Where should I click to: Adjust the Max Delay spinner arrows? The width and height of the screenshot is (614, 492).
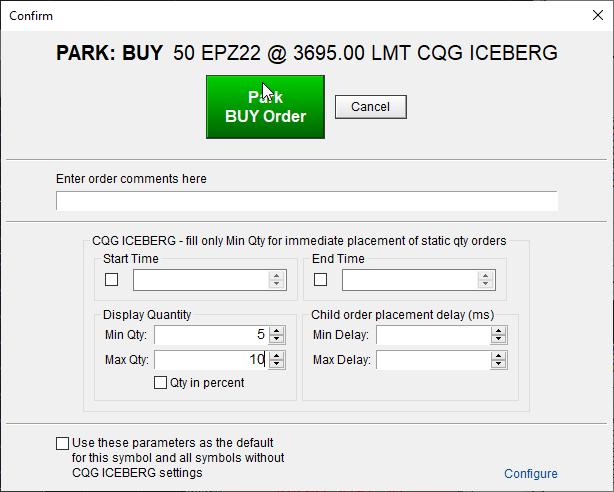tap(498, 360)
